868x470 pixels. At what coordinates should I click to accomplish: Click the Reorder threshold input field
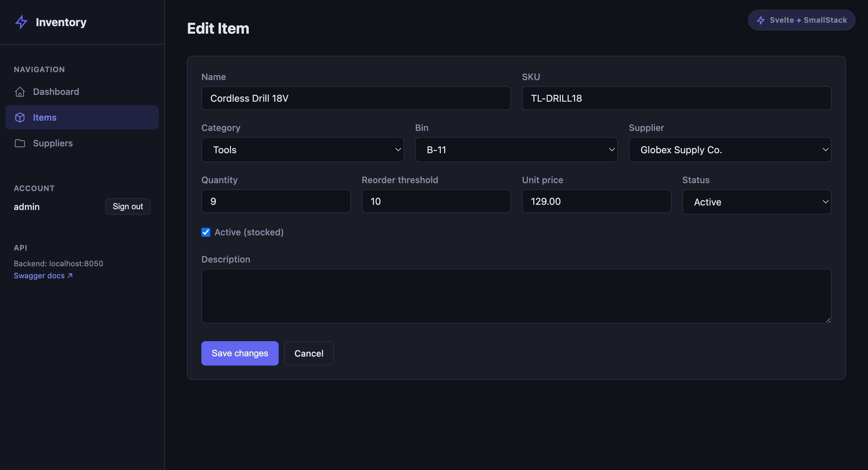pyautogui.click(x=436, y=201)
